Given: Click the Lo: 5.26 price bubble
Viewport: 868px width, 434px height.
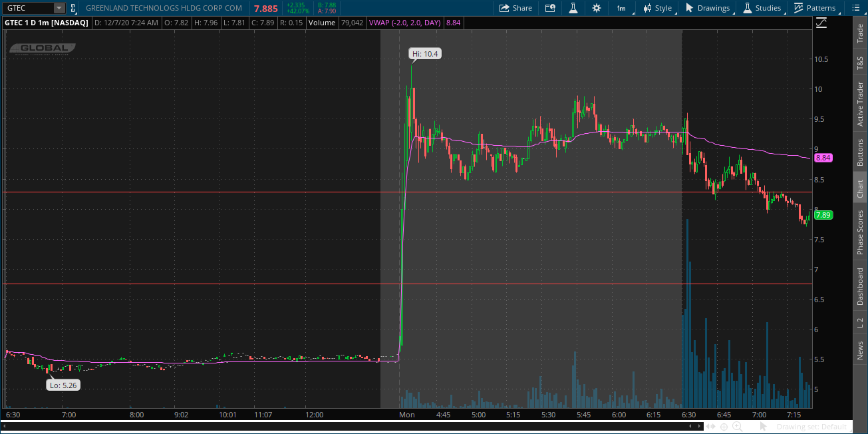Looking at the screenshot, I should 63,385.
